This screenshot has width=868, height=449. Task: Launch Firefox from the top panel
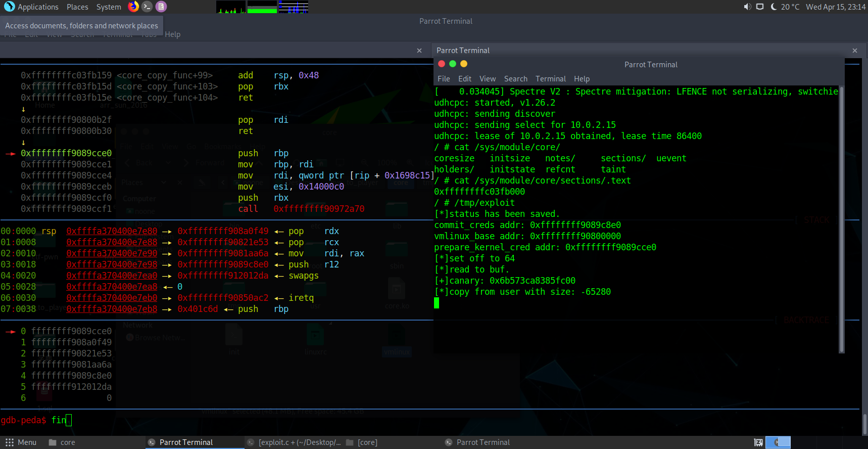click(133, 7)
